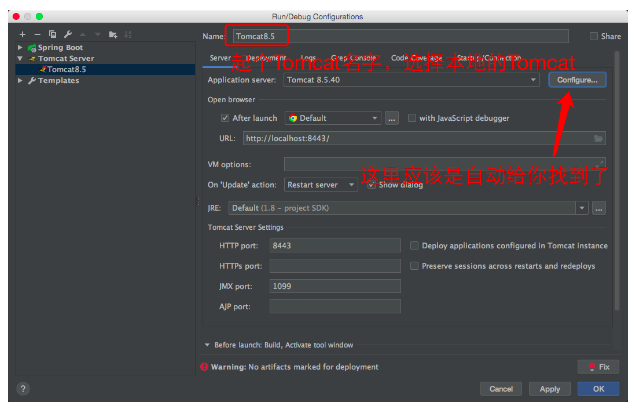Screen dimensions: 634x406
Task: Click the Fix button
Action: click(598, 367)
